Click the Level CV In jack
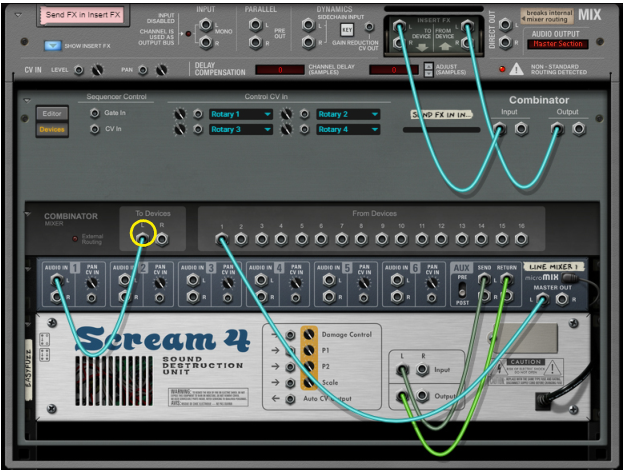This screenshot has width=624, height=470. click(x=79, y=70)
